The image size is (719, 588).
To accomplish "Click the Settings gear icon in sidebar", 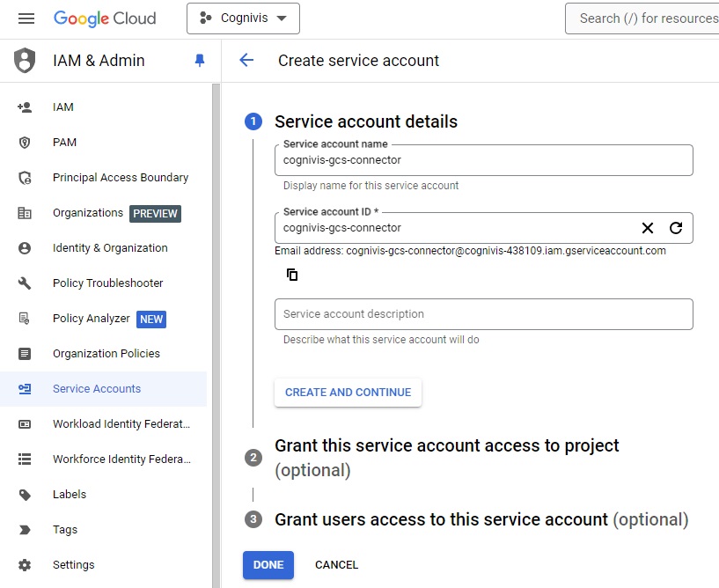I will click(25, 565).
